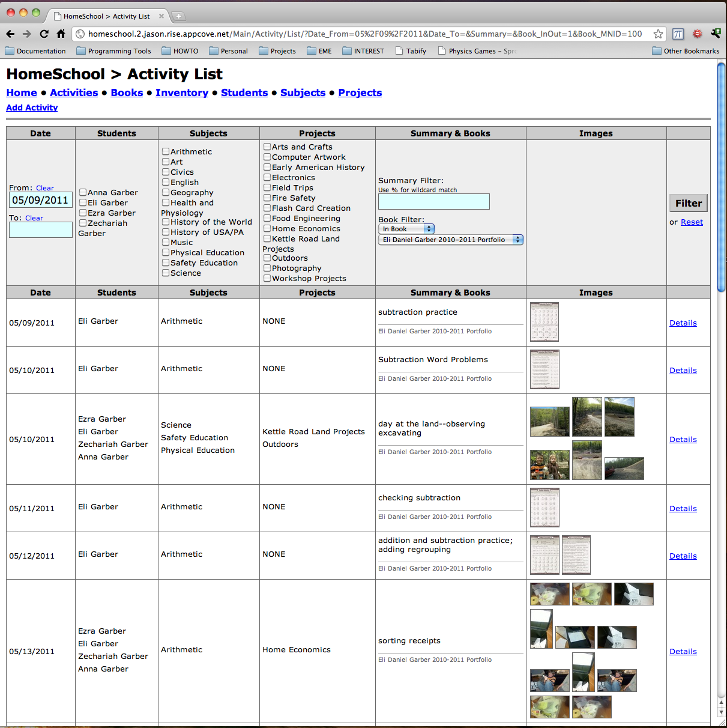Open the Documentation bookmarks folder

(35, 51)
